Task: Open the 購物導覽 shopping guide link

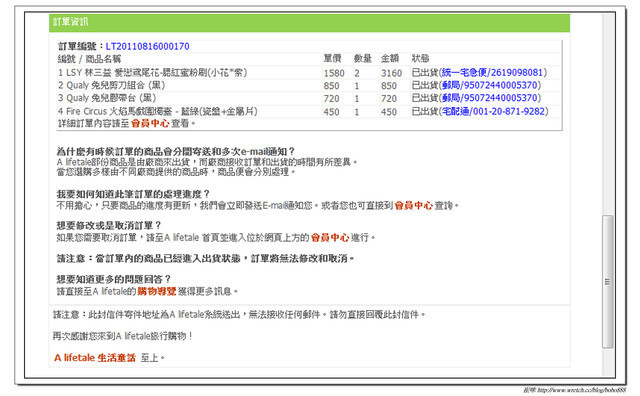Action: tap(157, 291)
